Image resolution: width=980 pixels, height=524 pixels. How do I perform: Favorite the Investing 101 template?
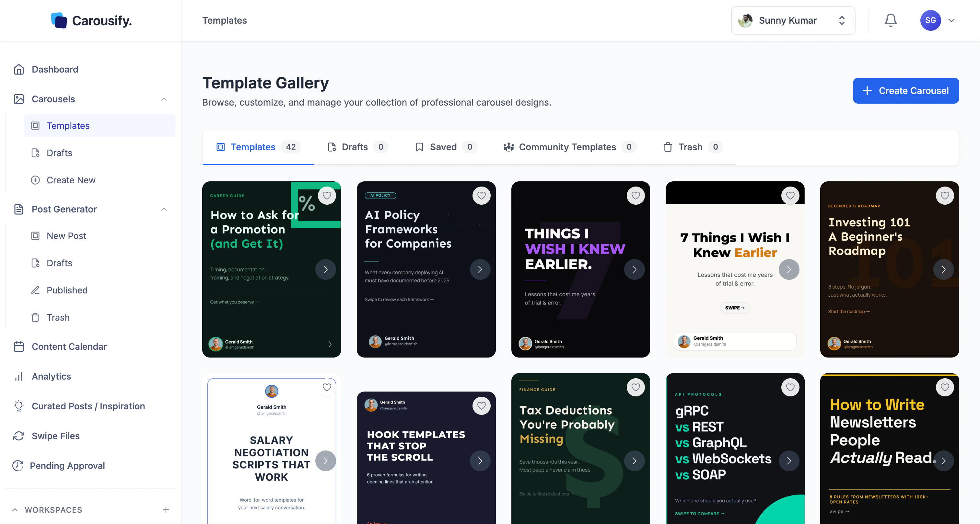pyautogui.click(x=945, y=196)
